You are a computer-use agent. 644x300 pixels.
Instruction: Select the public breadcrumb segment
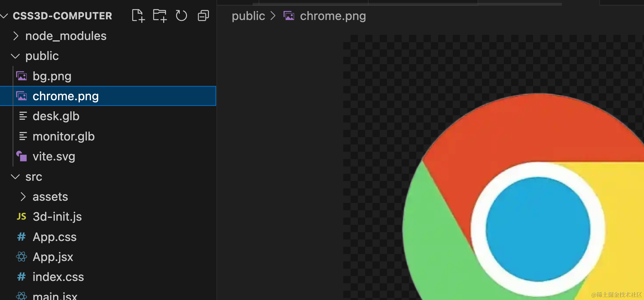point(248,16)
